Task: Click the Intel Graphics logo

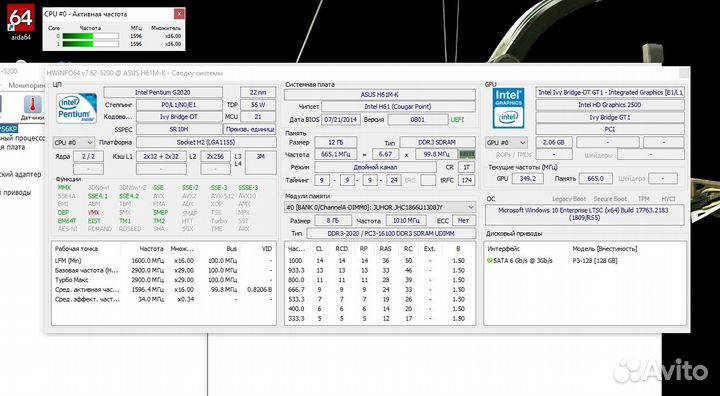Action: coord(508,108)
